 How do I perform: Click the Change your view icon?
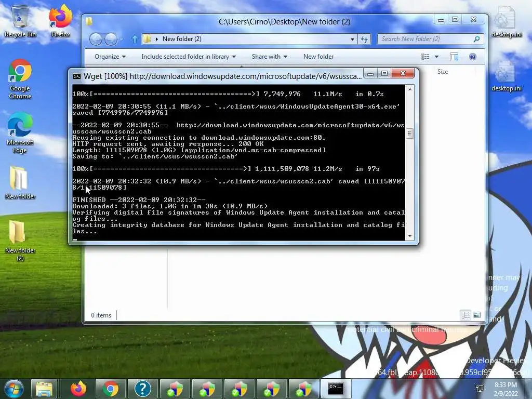click(x=425, y=57)
